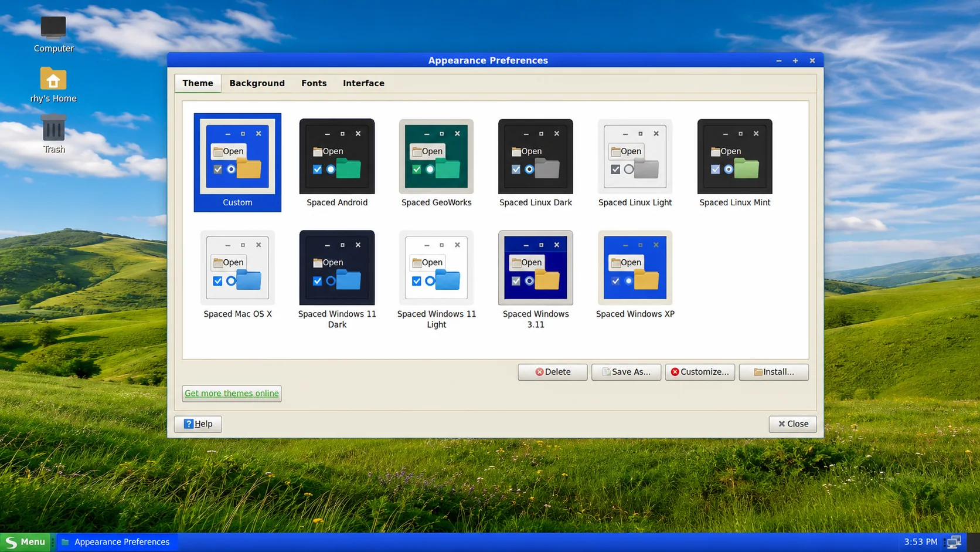Open the Trash desktop icon

pyautogui.click(x=53, y=128)
